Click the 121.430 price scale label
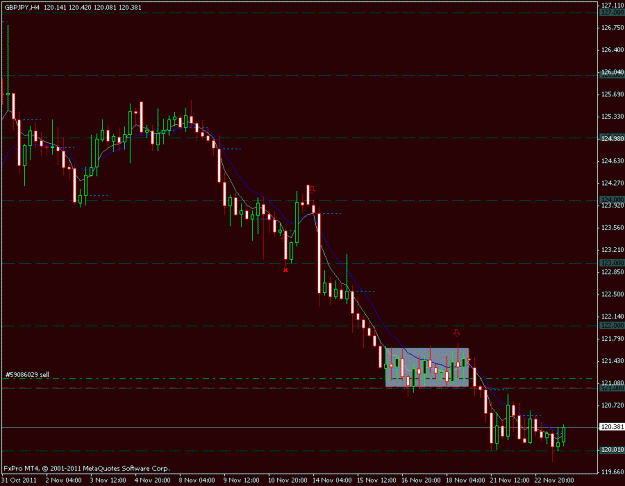The image size is (625, 486). [612, 361]
